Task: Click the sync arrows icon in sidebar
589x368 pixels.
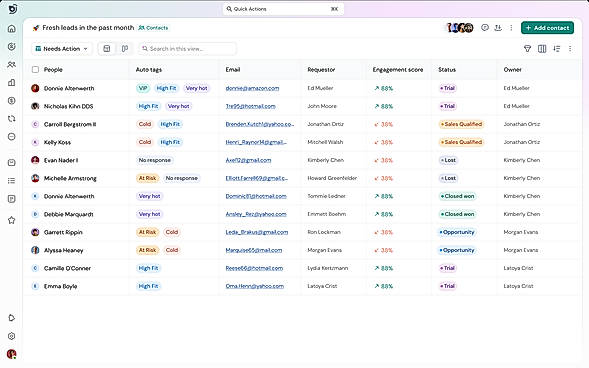Action: click(x=12, y=119)
